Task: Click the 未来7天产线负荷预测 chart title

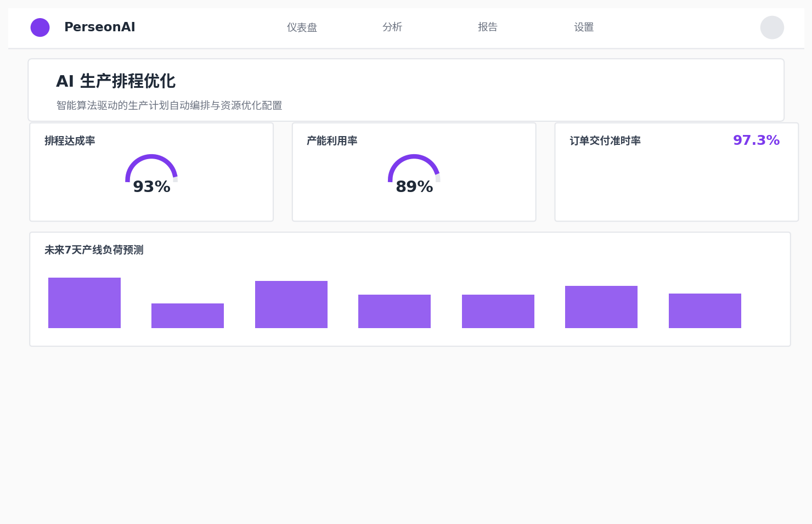Action: tap(94, 250)
